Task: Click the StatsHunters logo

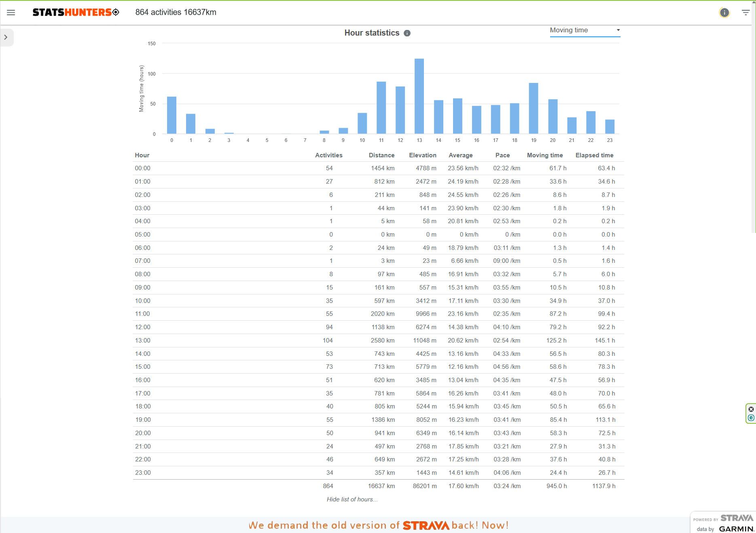Action: (x=76, y=13)
